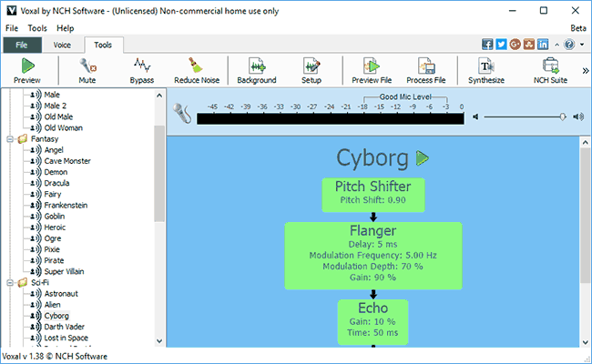Share on Facebook icon
Screen dimensions: 592x364
point(487,44)
